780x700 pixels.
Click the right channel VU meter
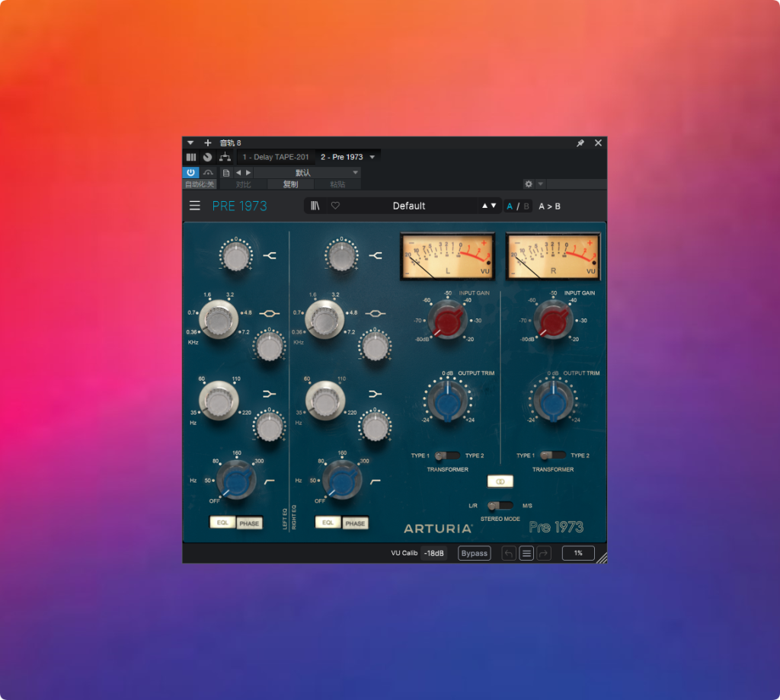pos(553,256)
